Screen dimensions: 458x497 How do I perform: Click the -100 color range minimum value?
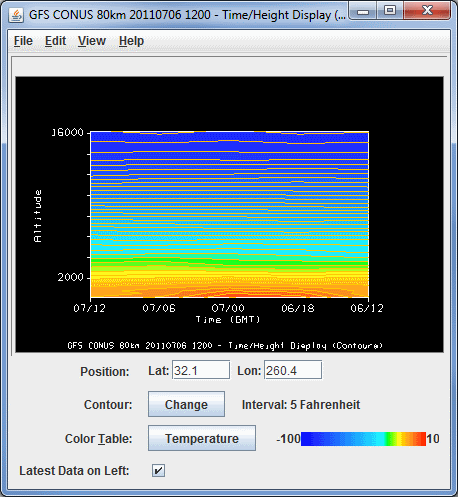[x=288, y=439]
